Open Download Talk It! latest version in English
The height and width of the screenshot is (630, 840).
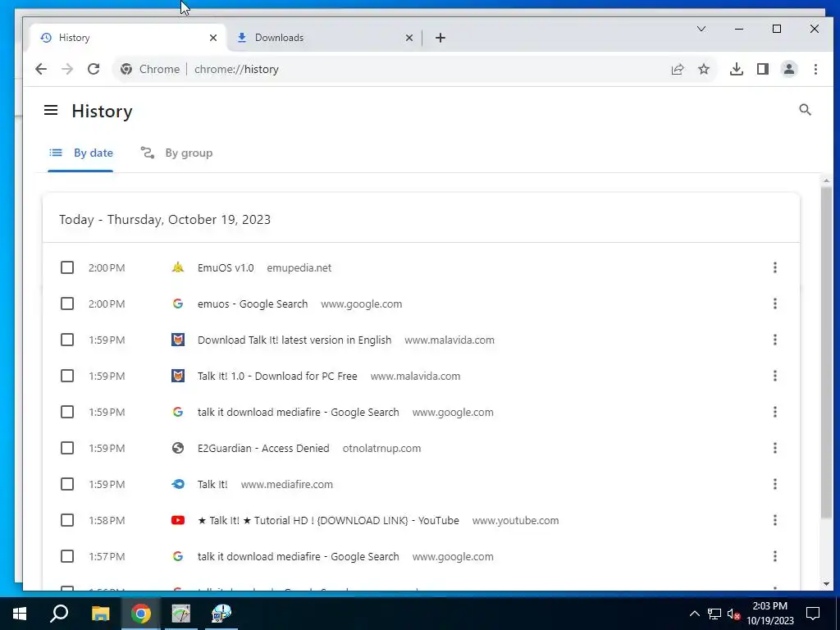click(294, 340)
